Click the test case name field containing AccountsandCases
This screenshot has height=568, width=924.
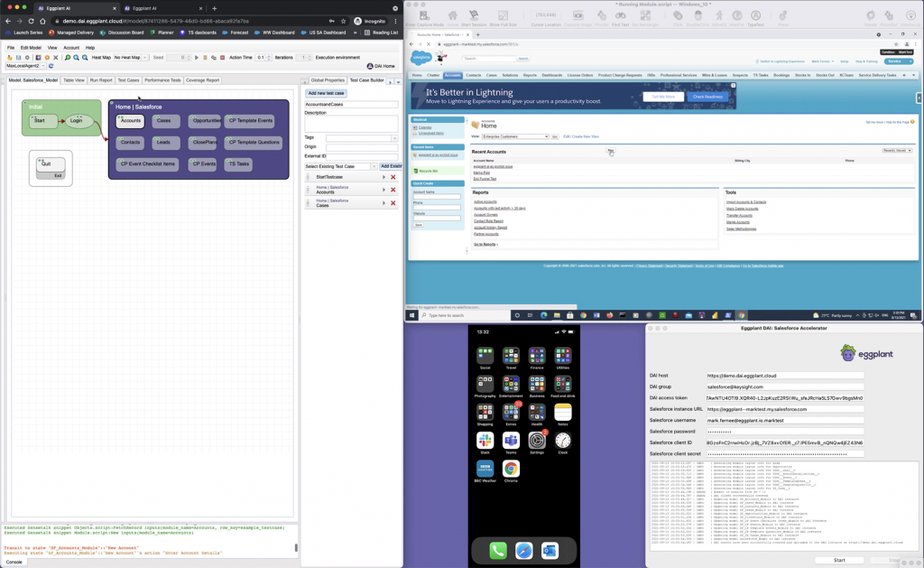(x=351, y=105)
